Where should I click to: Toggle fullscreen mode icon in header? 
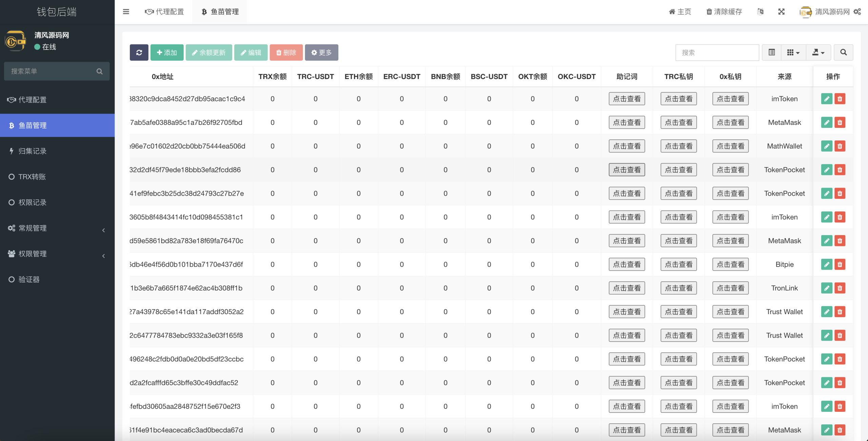coord(782,12)
